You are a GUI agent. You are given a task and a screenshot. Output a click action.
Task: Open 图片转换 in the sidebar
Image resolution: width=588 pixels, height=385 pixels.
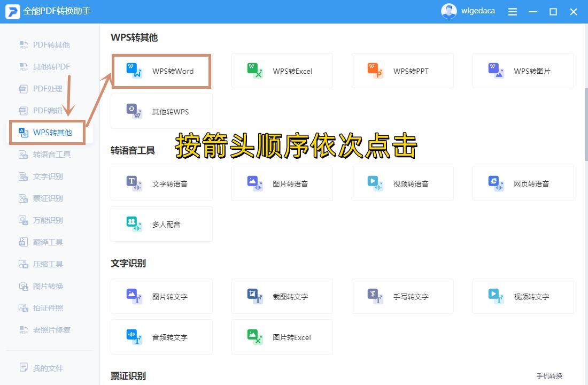pyautogui.click(x=41, y=286)
